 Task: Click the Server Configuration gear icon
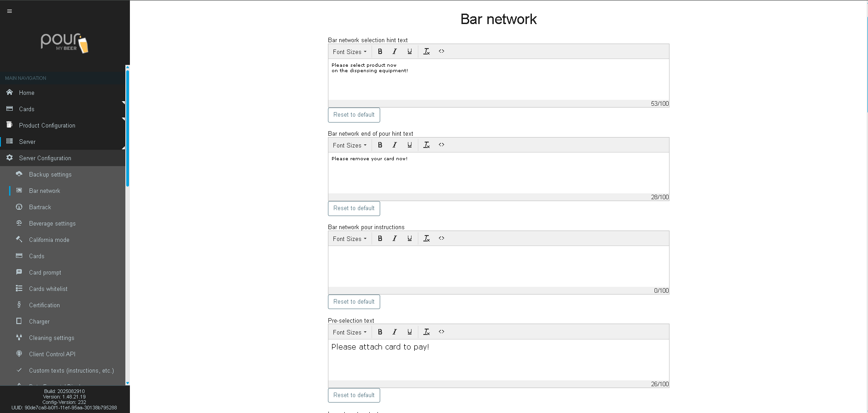(10, 158)
